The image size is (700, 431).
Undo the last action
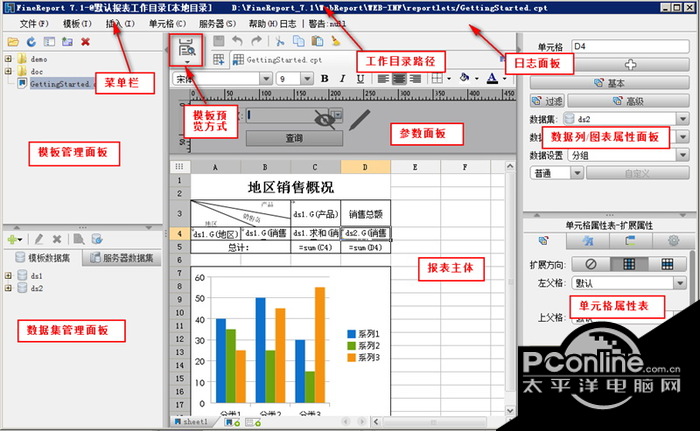point(238,42)
